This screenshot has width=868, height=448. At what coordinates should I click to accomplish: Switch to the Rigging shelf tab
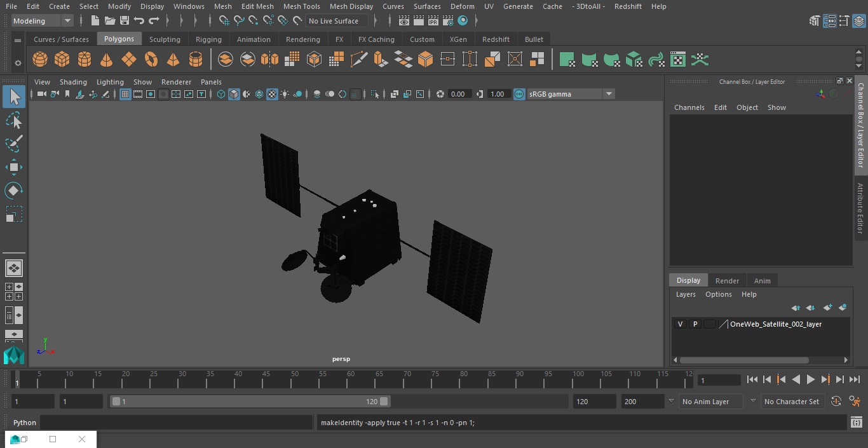click(208, 39)
